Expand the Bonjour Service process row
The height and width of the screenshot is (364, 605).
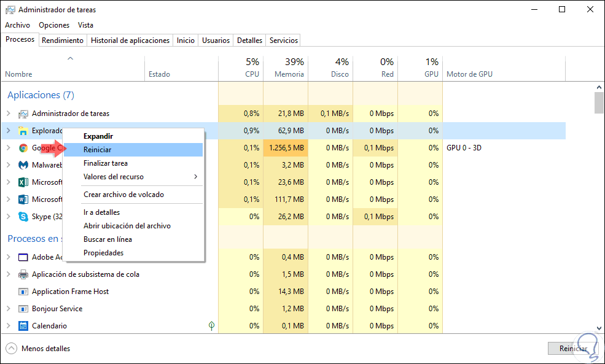[x=9, y=309]
